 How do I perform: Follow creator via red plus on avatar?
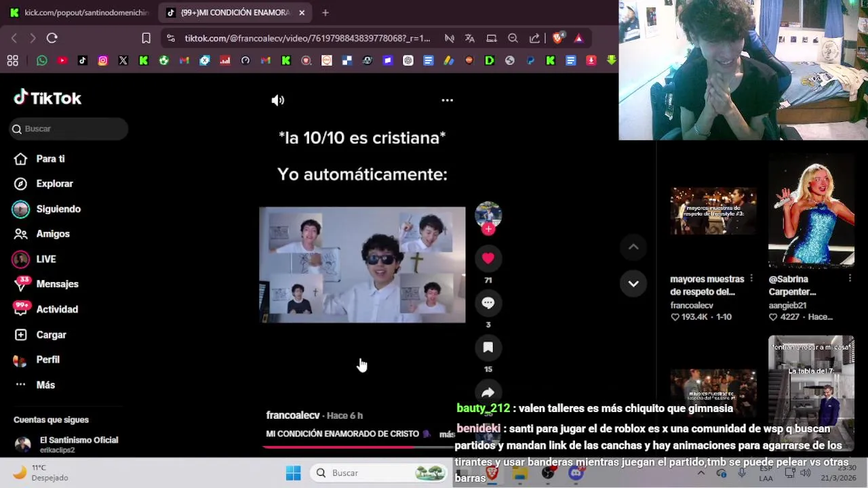click(x=488, y=229)
